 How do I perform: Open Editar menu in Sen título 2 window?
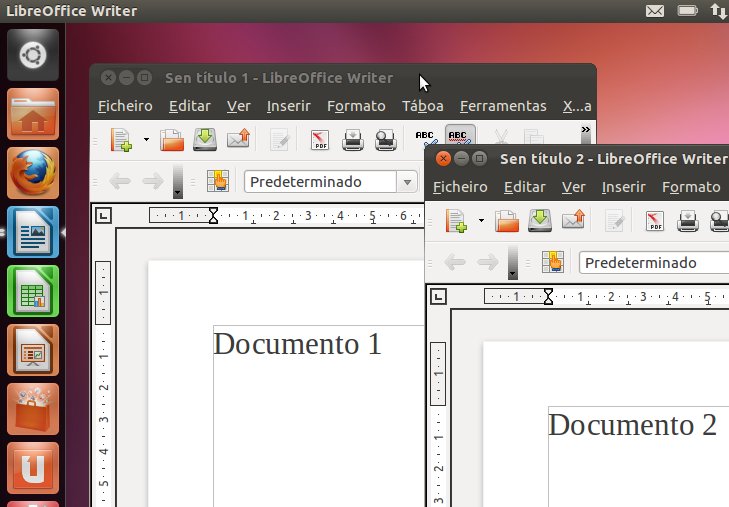pyautogui.click(x=524, y=188)
